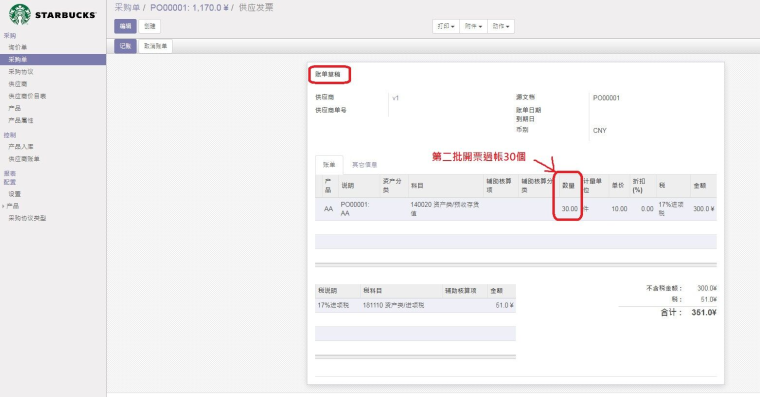Open the 动作 dropdown menu
The width and height of the screenshot is (760, 397).
tap(501, 26)
